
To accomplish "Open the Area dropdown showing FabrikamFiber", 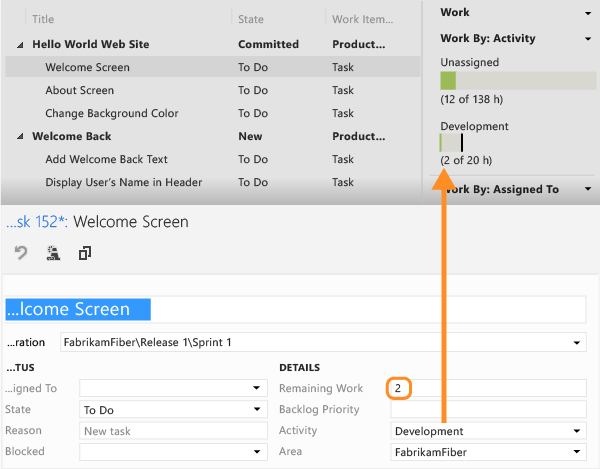I will (578, 452).
